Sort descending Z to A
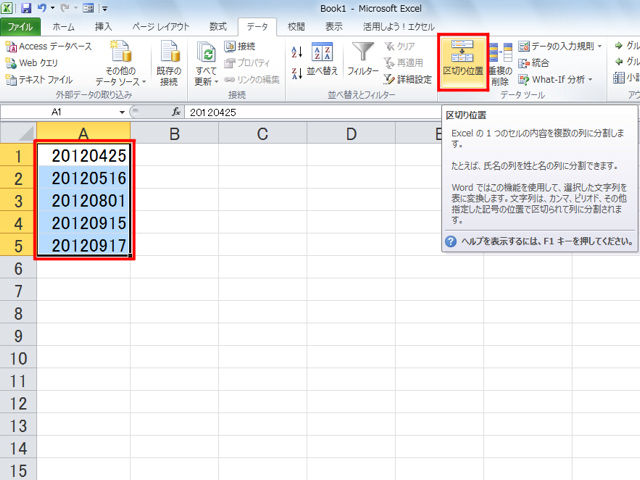The width and height of the screenshot is (640, 480). click(x=297, y=73)
